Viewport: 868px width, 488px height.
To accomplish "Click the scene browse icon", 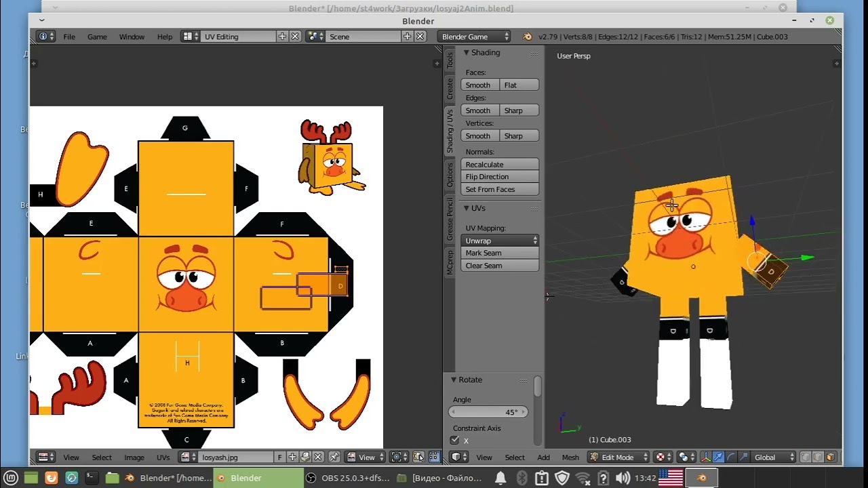I will click(x=315, y=37).
